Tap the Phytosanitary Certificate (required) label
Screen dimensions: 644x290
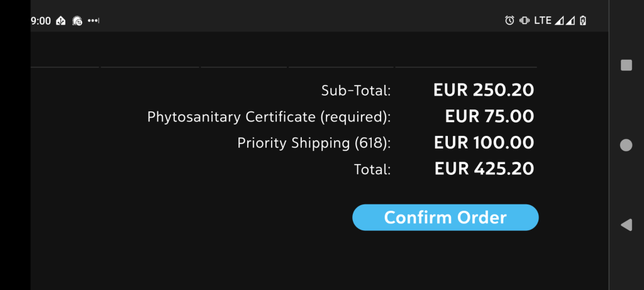[x=269, y=117]
